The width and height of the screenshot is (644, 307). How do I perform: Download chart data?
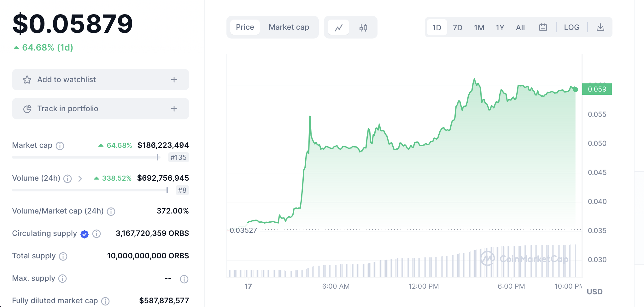coord(600,27)
